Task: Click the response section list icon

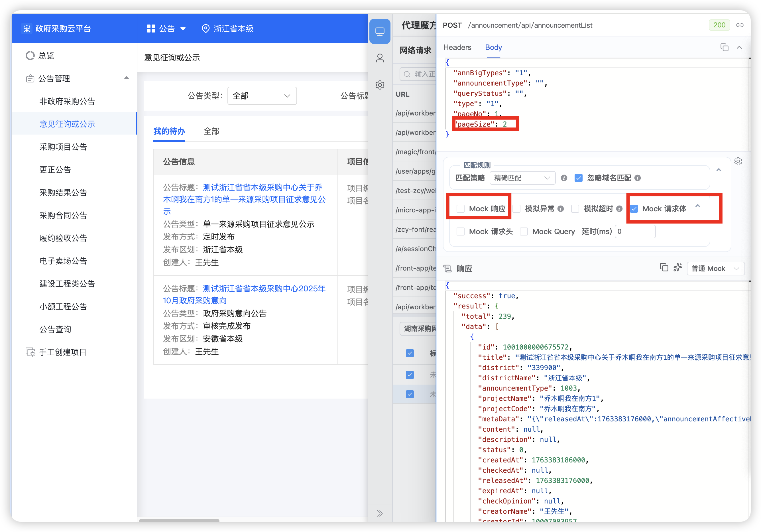Action: click(x=447, y=269)
